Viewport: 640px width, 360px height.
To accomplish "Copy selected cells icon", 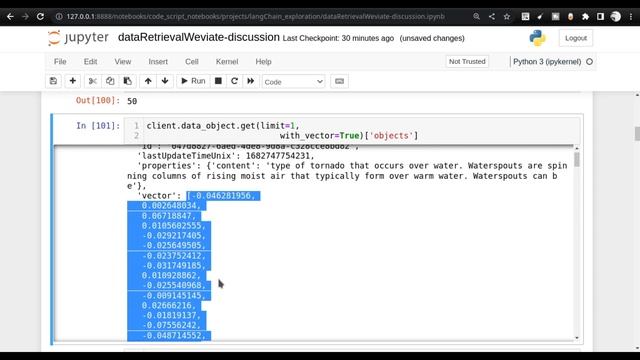I will pos(110,81).
